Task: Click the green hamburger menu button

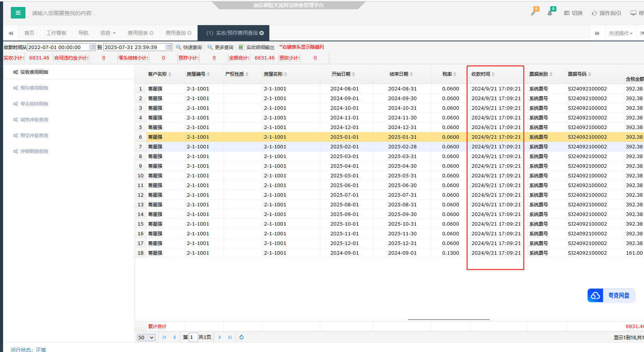Action: tap(18, 13)
